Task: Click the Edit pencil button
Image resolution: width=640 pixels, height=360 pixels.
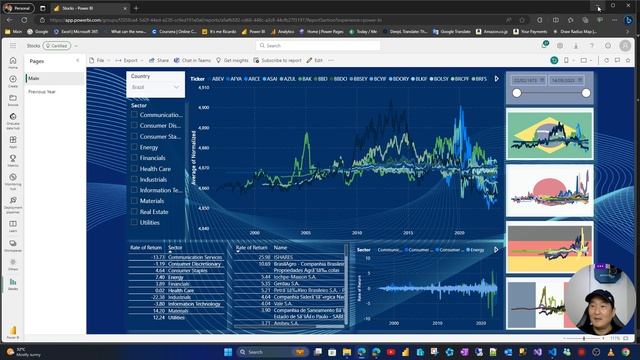Action: (x=314, y=60)
